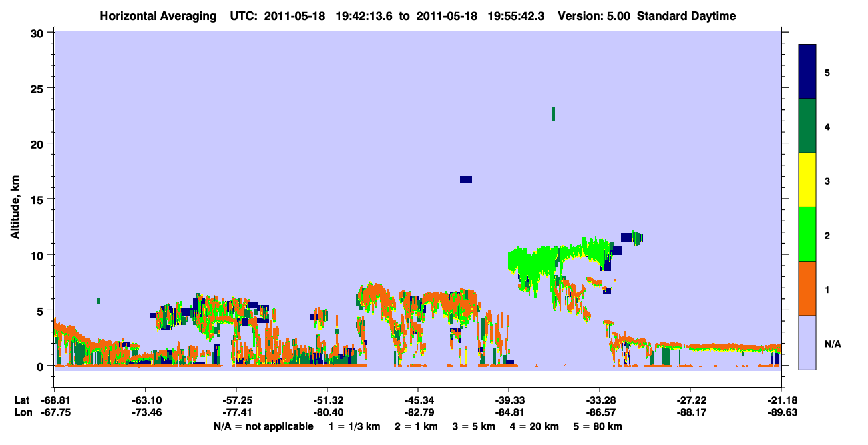
Task: Click longitude value -88.17
Action: click(x=690, y=412)
